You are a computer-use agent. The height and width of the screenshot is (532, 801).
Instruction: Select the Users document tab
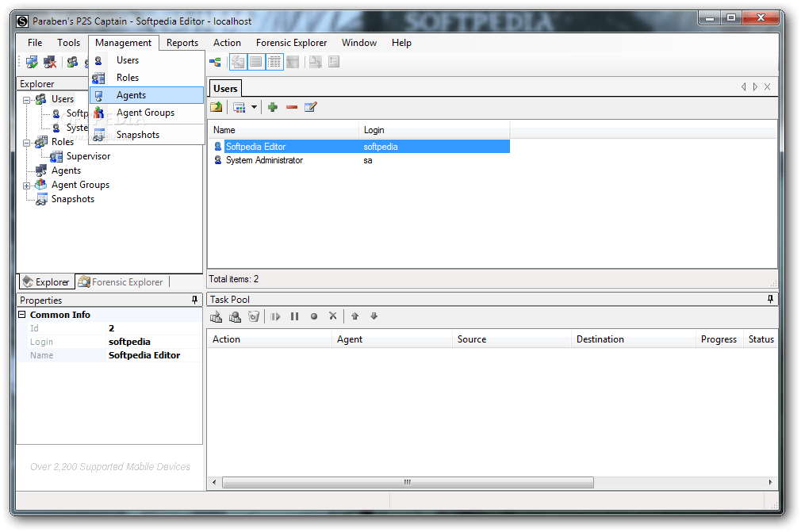click(x=225, y=88)
